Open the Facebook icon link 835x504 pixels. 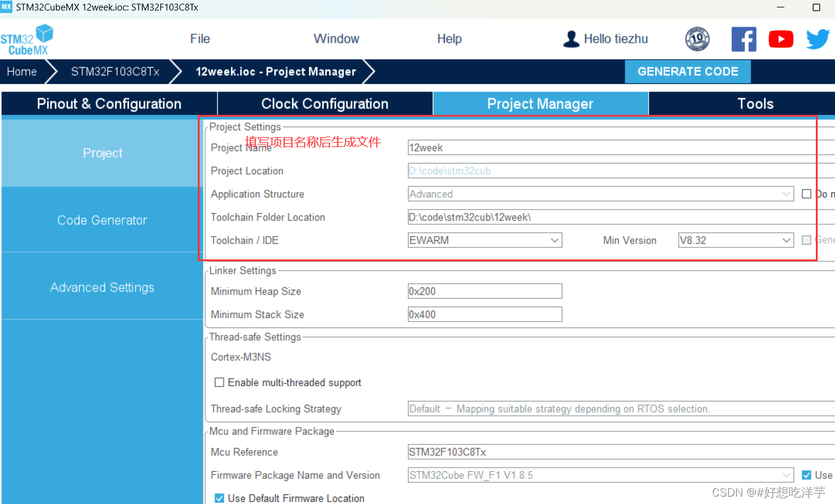(744, 39)
